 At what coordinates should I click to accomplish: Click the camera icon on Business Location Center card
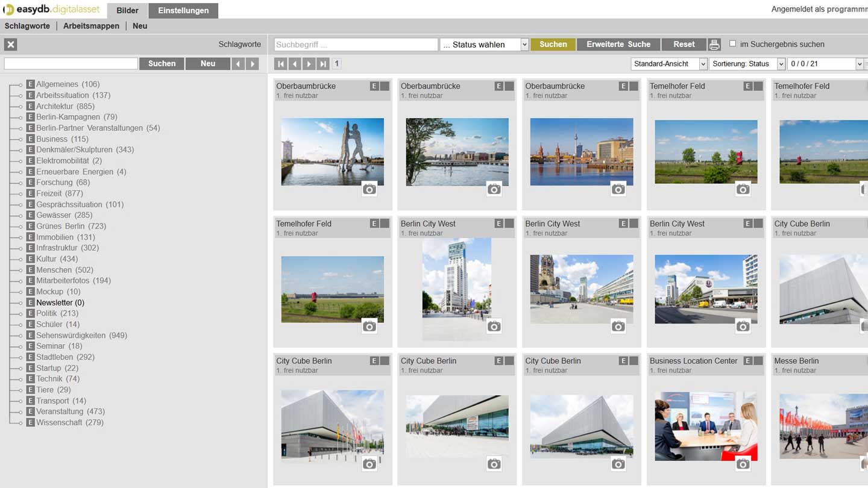(743, 464)
